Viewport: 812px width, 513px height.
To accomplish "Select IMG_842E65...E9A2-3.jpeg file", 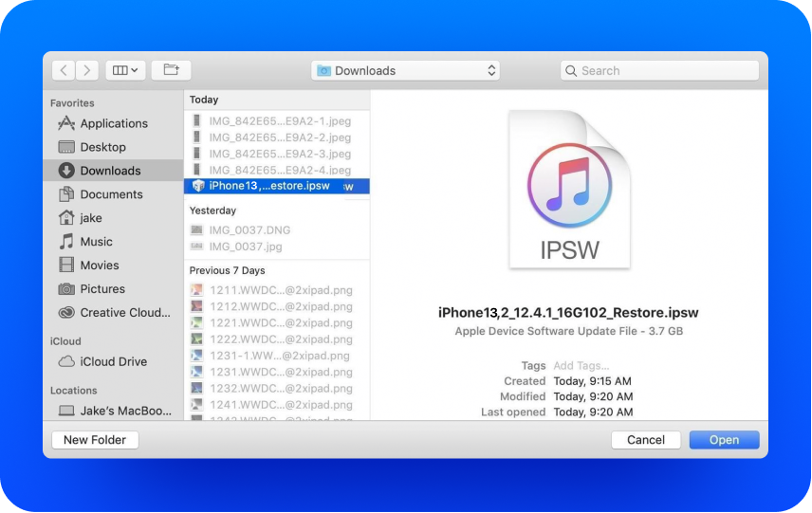I will coord(277,154).
